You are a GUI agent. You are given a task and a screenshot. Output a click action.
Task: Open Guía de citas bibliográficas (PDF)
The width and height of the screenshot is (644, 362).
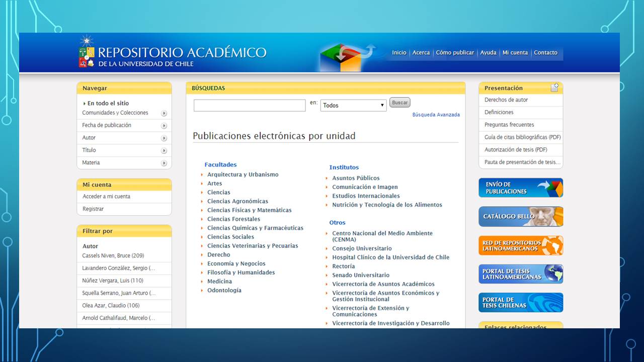click(523, 137)
